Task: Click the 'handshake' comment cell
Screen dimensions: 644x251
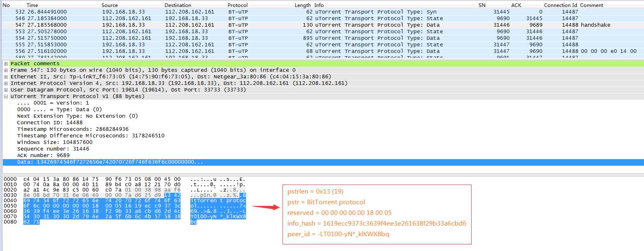Action: [x=595, y=25]
